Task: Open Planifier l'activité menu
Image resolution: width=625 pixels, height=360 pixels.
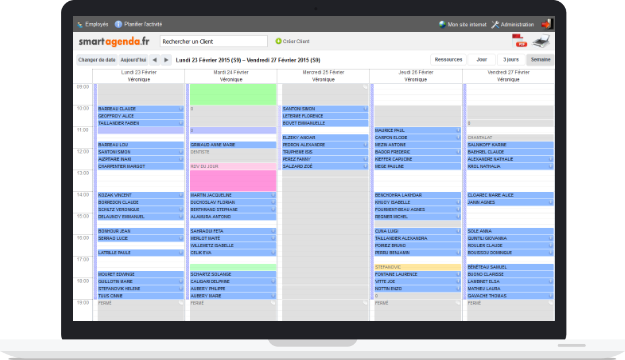Action: (x=143, y=24)
